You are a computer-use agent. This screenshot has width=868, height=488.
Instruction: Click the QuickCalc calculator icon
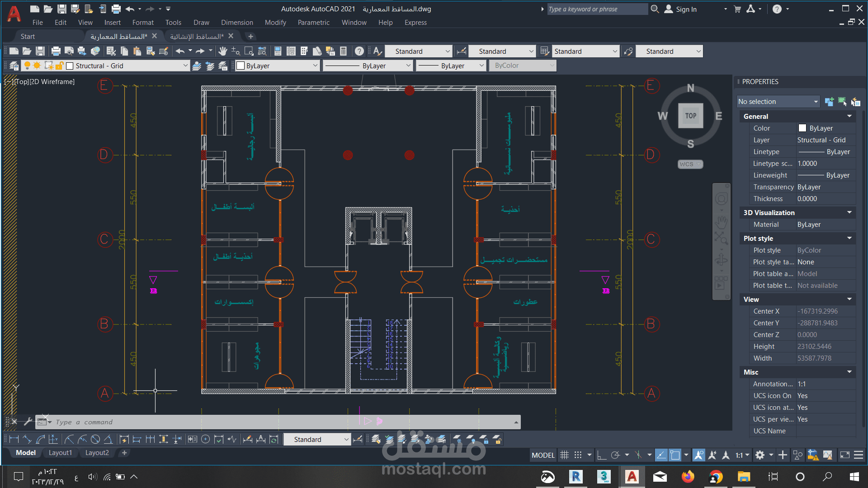click(x=344, y=52)
